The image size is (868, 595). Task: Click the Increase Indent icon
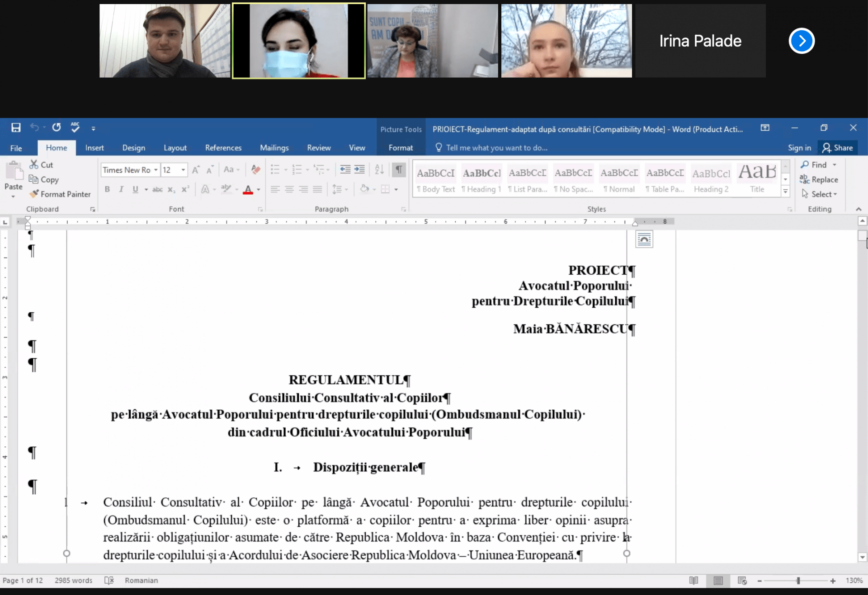pos(359,169)
